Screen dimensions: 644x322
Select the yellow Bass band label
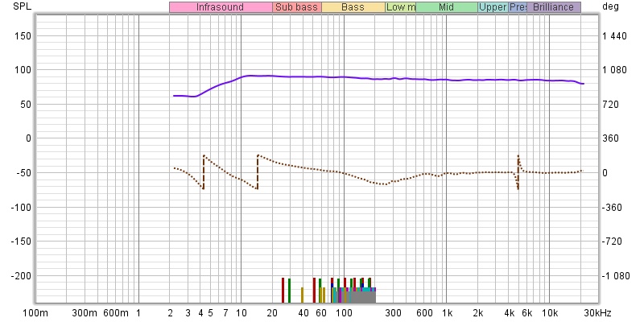coord(353,7)
